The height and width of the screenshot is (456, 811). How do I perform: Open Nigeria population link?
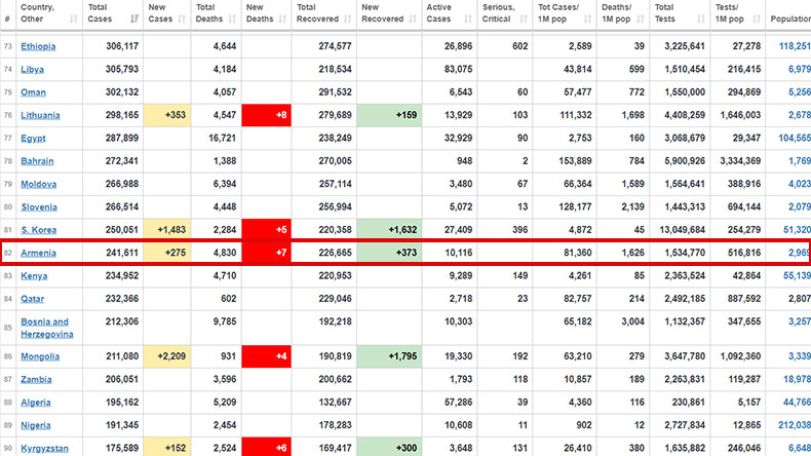click(x=794, y=425)
